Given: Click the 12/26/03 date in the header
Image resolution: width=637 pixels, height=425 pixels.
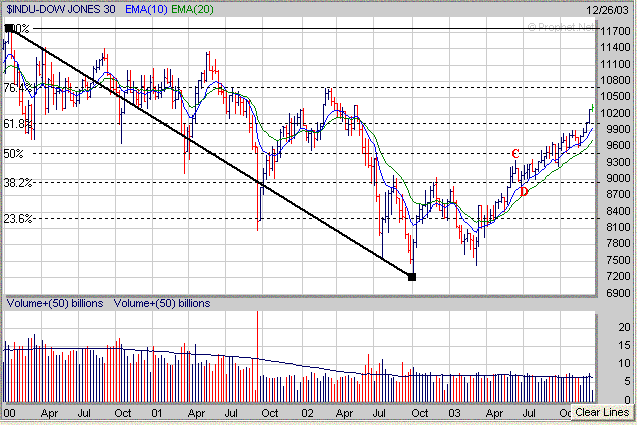Looking at the screenshot, I should click(612, 8).
